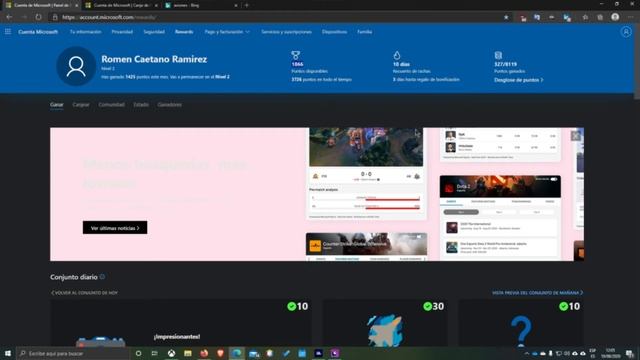Click the info icon next to Conjunto diario

click(102, 277)
